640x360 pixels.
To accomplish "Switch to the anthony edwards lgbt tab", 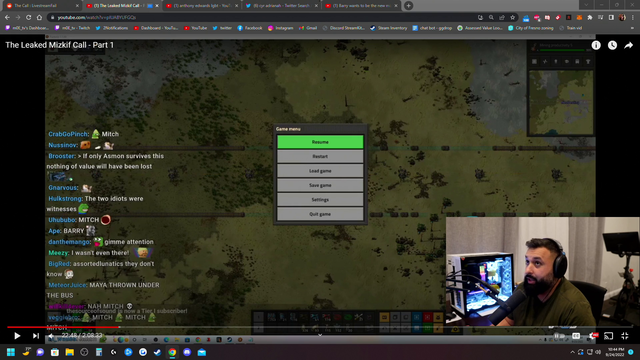I will [x=202, y=6].
